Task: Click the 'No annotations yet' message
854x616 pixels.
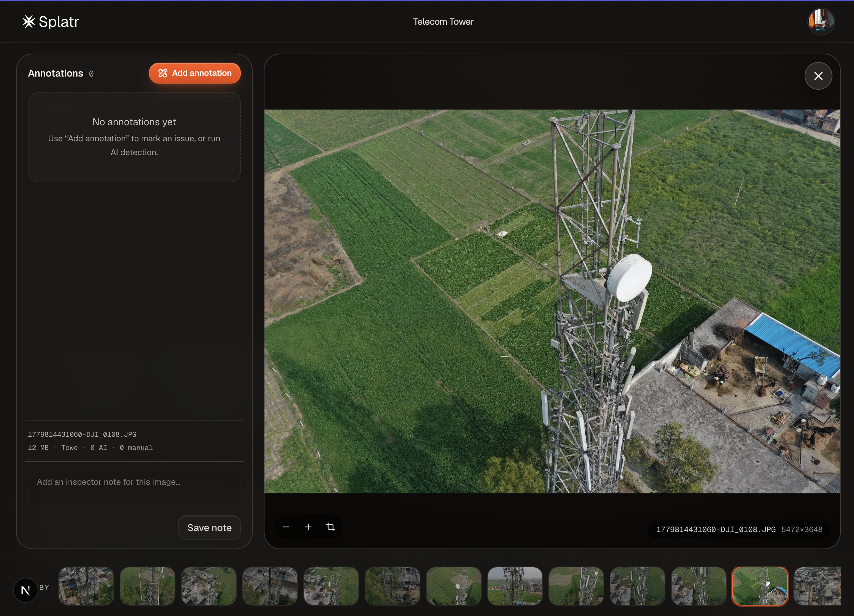Action: click(x=134, y=122)
